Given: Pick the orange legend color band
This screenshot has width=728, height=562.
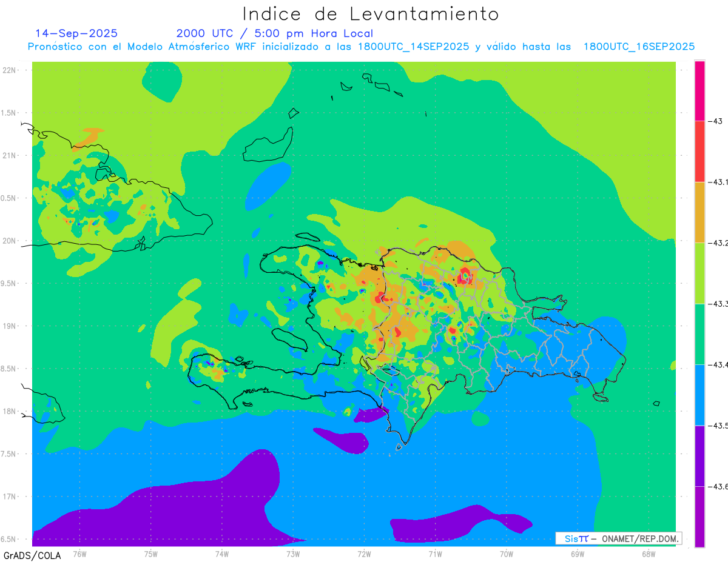Looking at the screenshot, I should coord(699,212).
